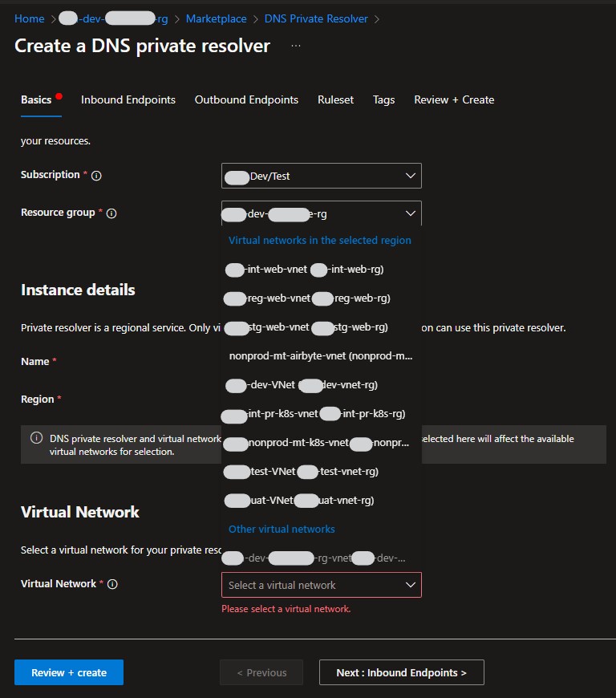Select nonprod-mt-airbyte-vnet from the list

(318, 355)
